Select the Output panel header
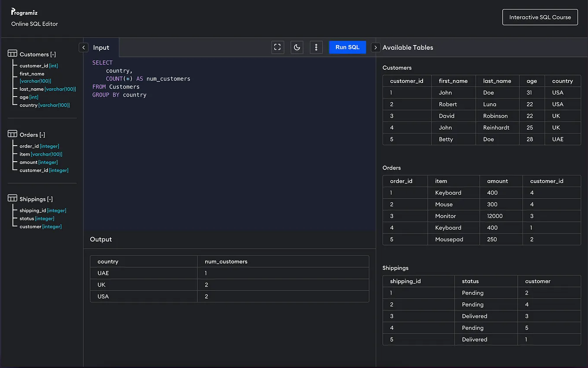Screen dimensions: 588x368 click(101, 239)
